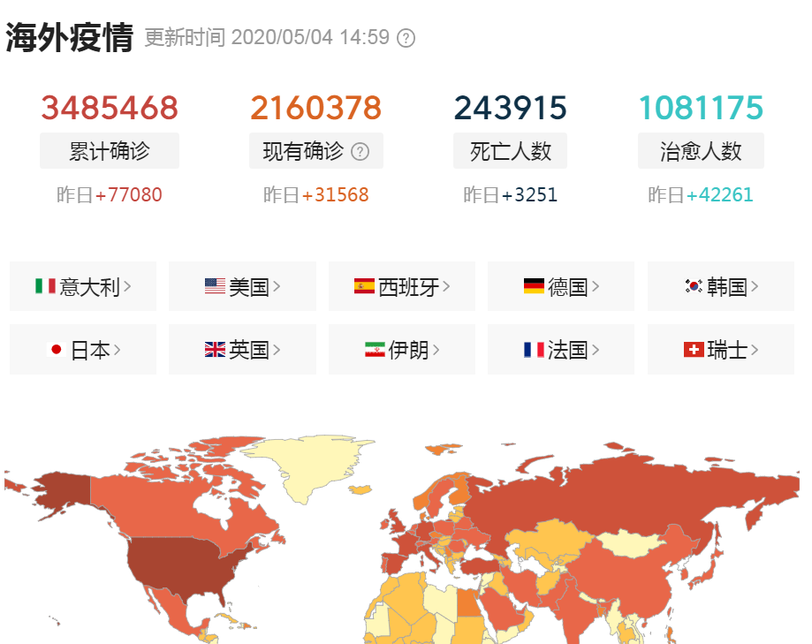Expand the chevron after 西班牙
The height and width of the screenshot is (644, 812).
click(446, 286)
